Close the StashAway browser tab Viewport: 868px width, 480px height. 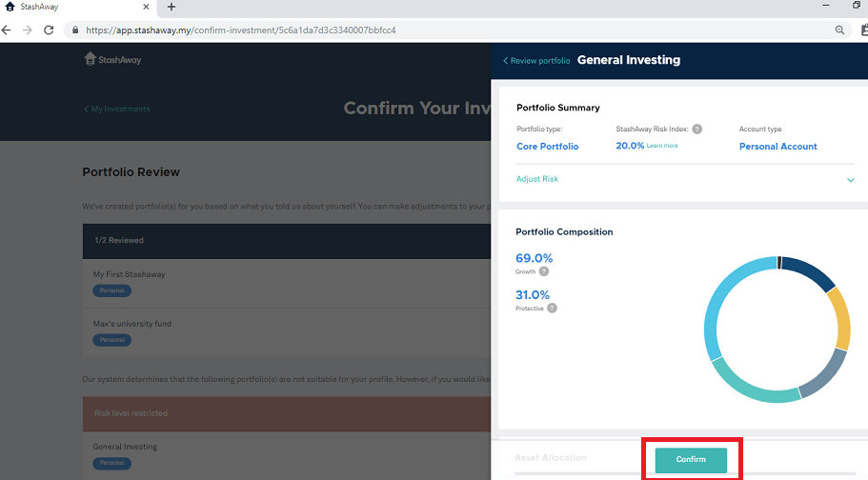pos(146,8)
